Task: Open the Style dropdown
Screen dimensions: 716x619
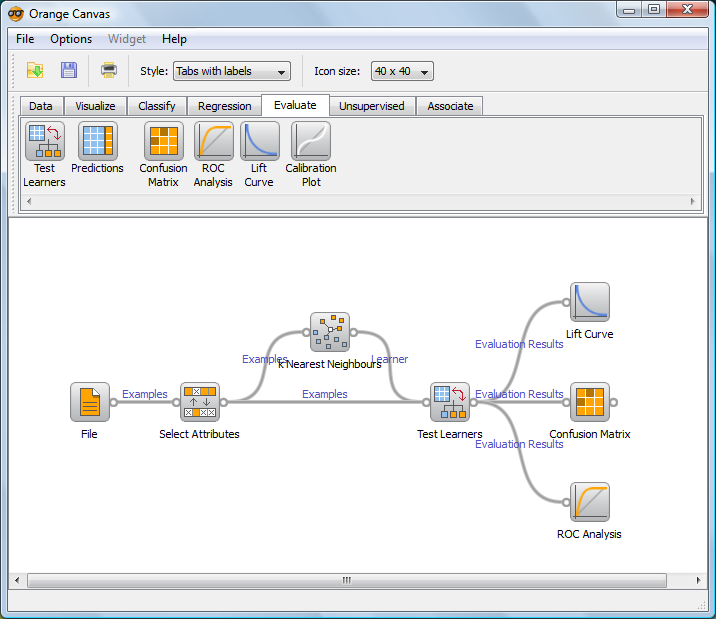Action: 232,71
